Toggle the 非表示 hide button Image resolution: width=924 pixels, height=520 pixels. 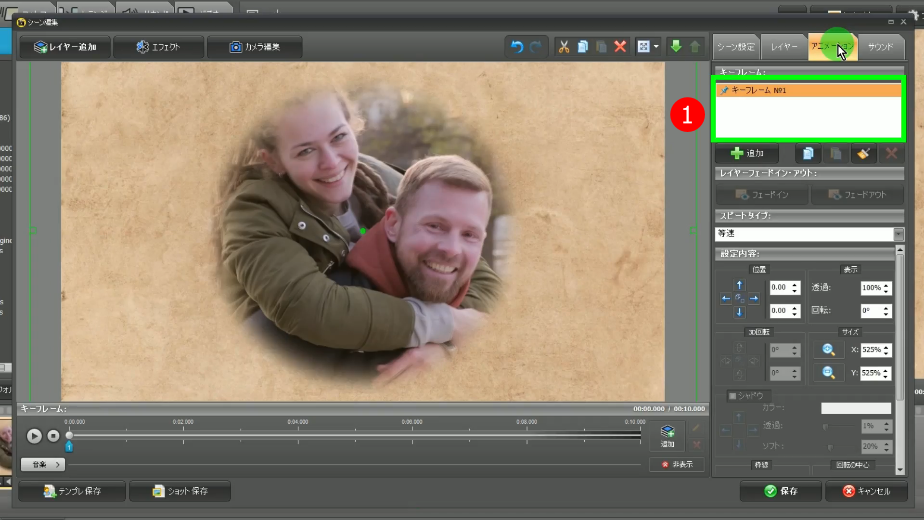(x=677, y=464)
